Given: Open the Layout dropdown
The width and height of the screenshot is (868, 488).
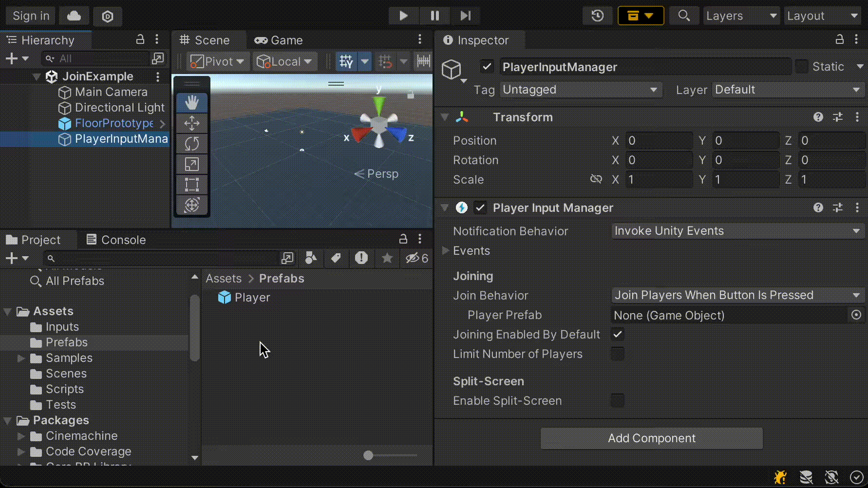Looking at the screenshot, I should point(822,16).
